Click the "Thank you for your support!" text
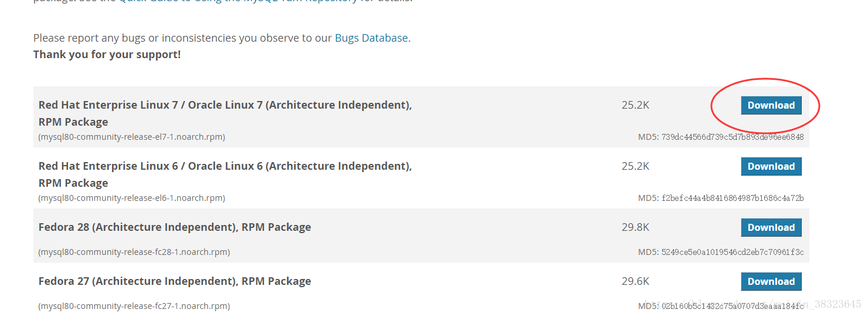 [107, 55]
